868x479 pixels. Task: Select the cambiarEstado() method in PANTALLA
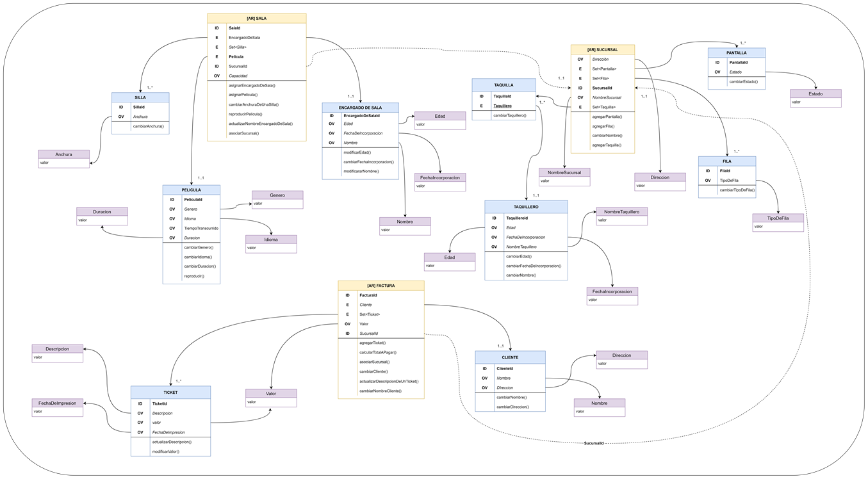[742, 82]
